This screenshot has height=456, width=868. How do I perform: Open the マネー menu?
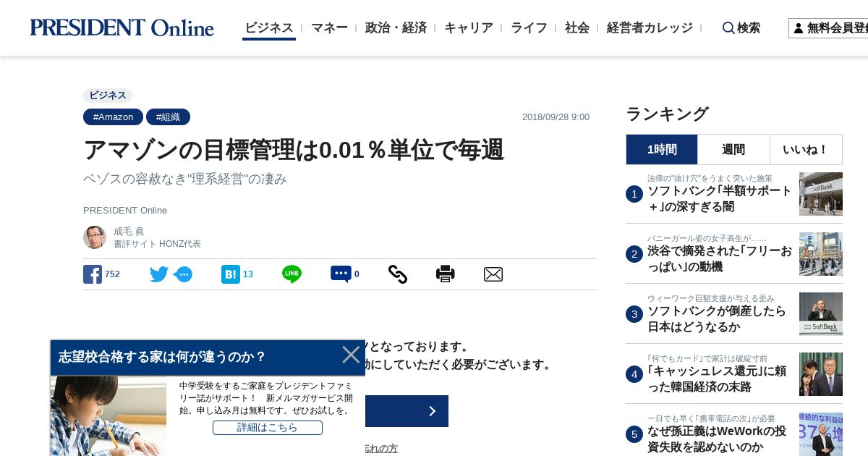329,28
